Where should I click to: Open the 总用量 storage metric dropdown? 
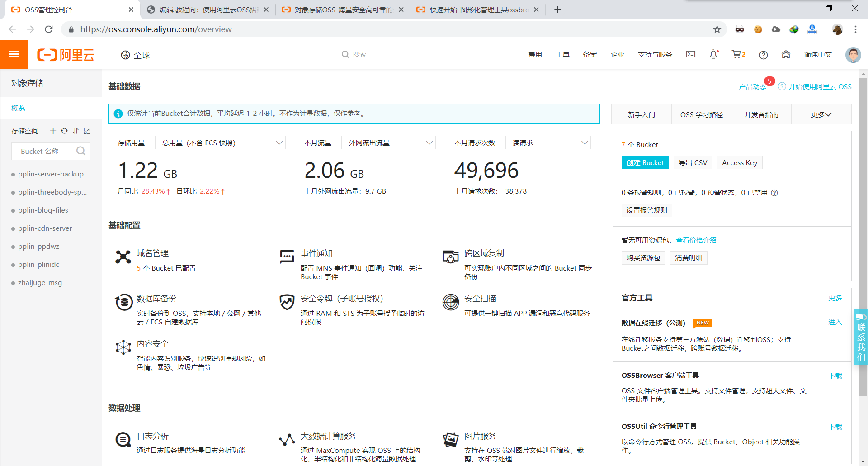[x=220, y=142]
